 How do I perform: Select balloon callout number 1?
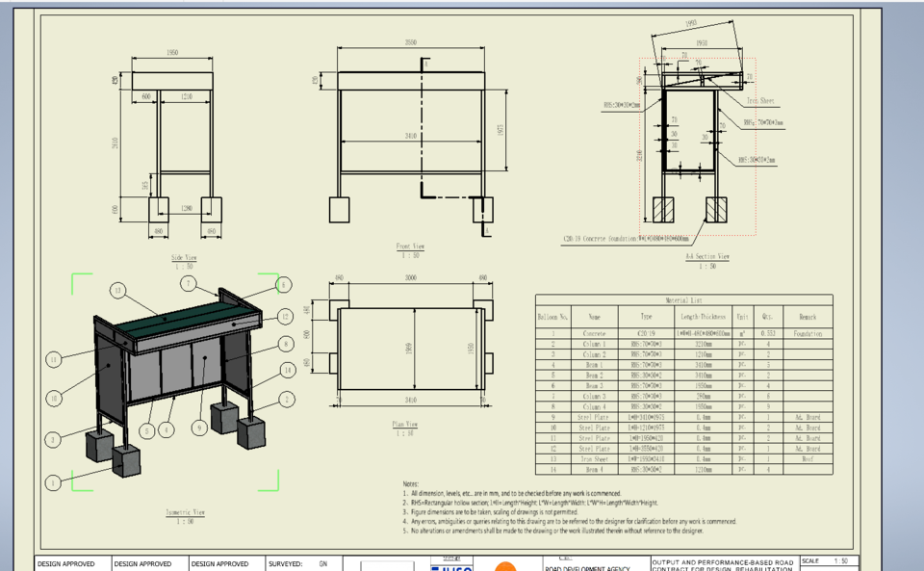pyautogui.click(x=53, y=482)
